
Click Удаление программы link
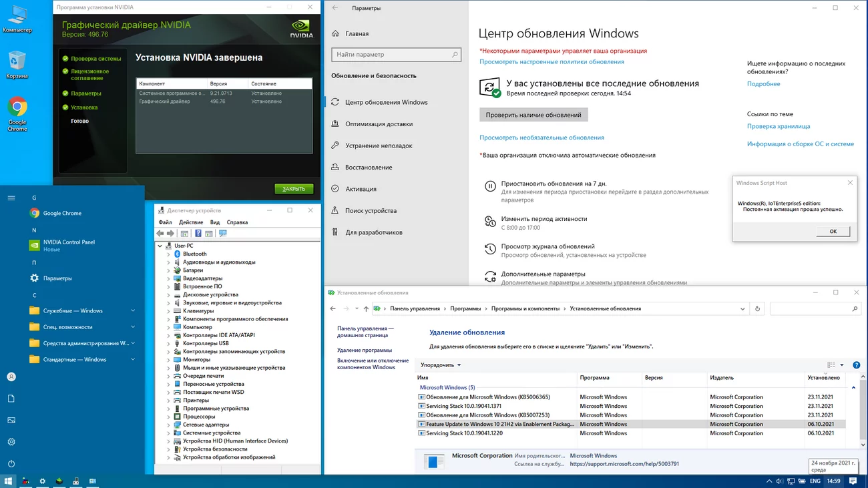(365, 350)
